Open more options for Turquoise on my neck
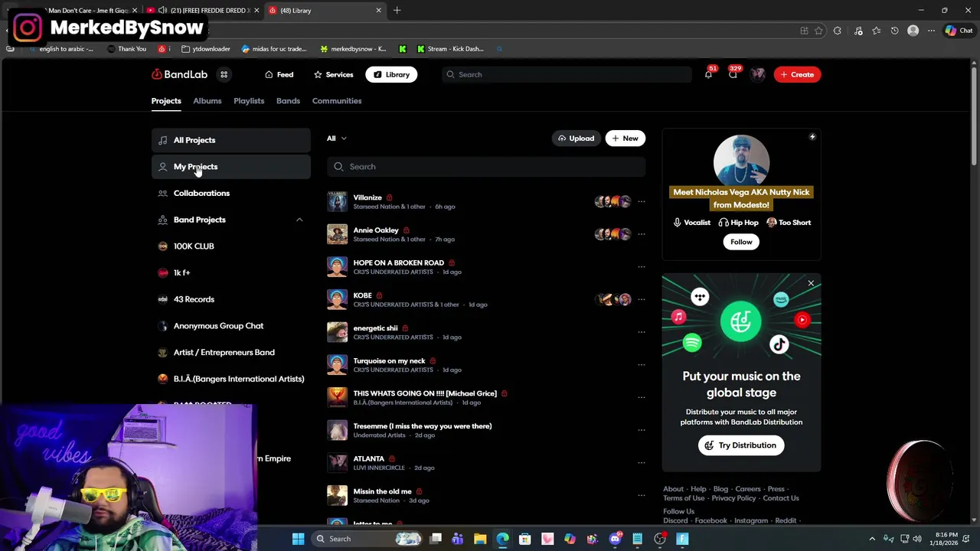980x551 pixels. tap(642, 365)
